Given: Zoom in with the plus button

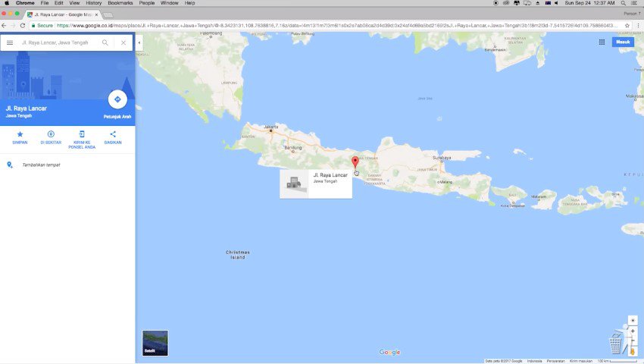Looking at the screenshot, I should [x=633, y=331].
